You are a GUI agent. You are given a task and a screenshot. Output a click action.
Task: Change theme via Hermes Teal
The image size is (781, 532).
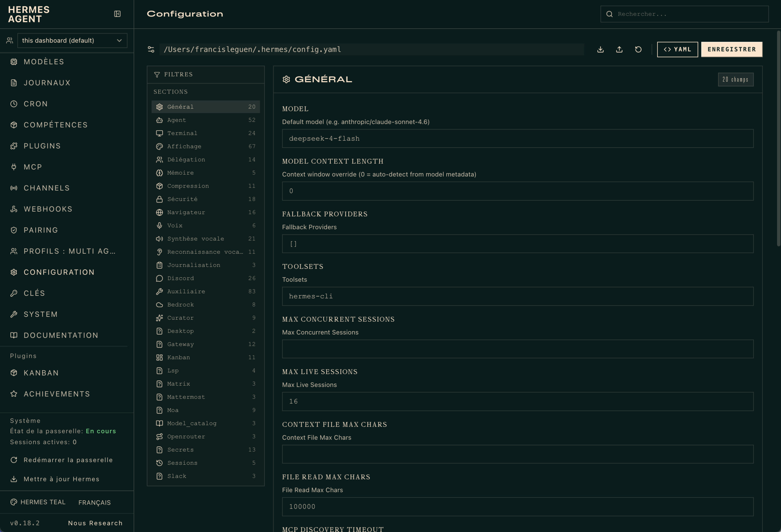tap(38, 502)
